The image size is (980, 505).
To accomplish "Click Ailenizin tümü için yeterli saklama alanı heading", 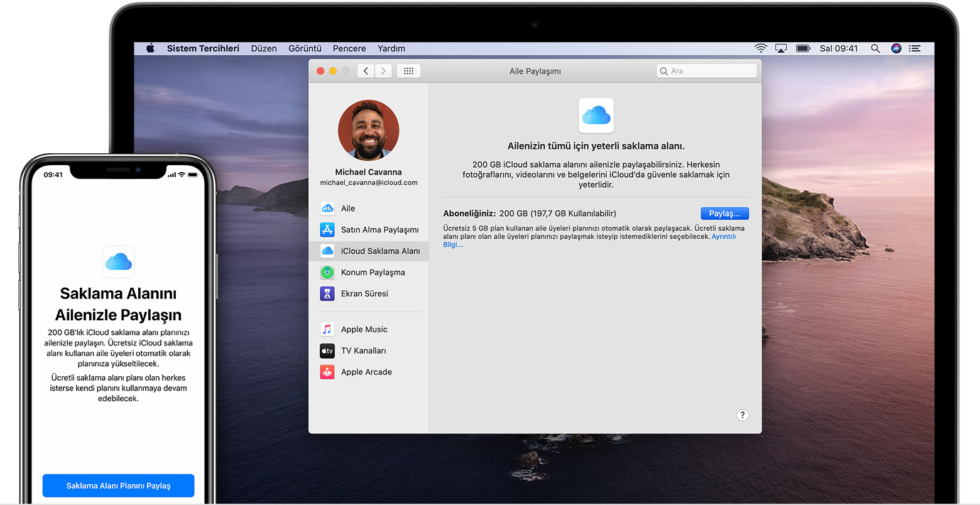I will 596,146.
